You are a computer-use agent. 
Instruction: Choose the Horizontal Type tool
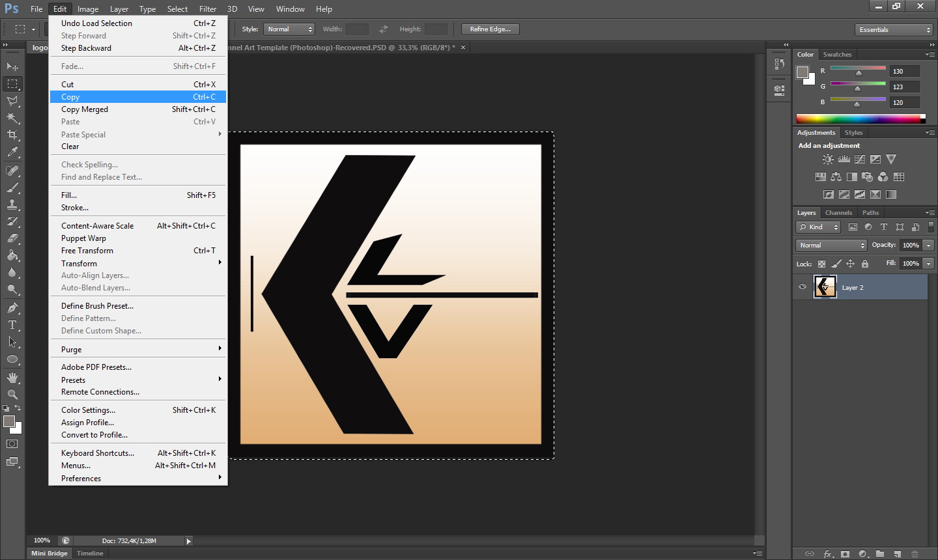[12, 325]
